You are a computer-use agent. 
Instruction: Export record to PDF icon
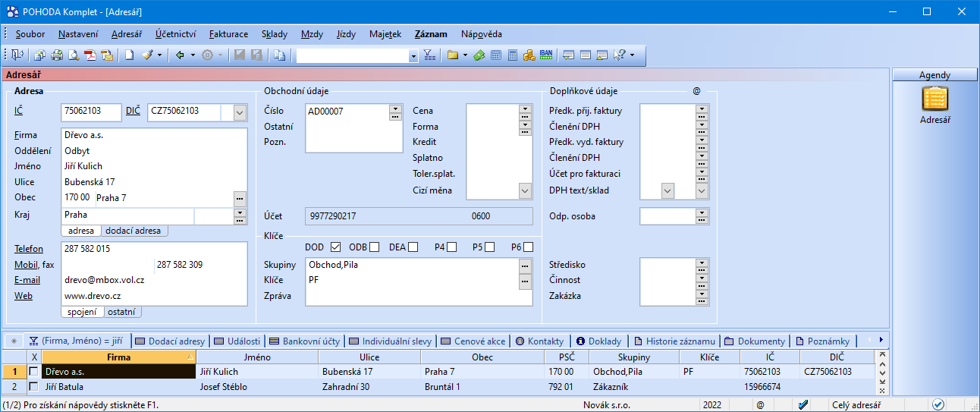pos(90,55)
